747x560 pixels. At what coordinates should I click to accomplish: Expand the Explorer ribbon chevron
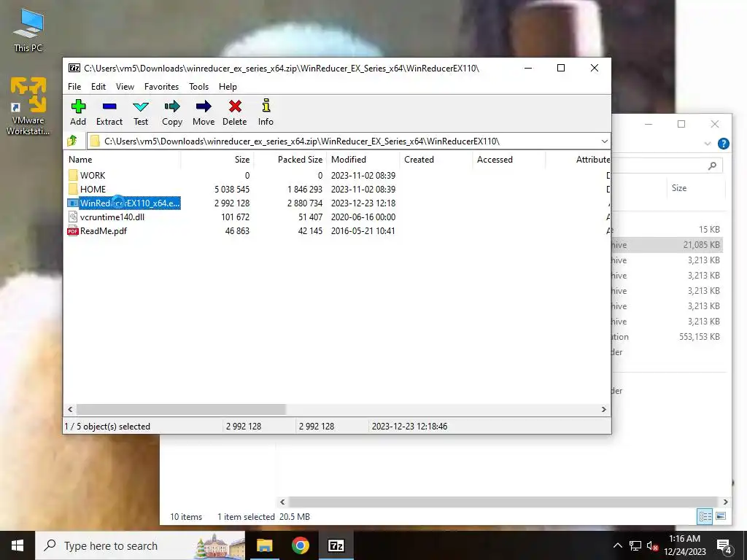(708, 144)
